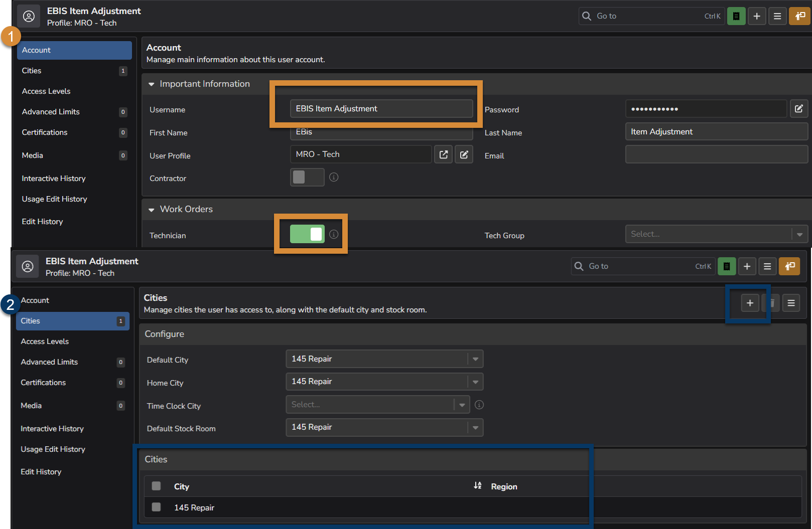This screenshot has width=812, height=529.
Task: Click the info icon beside Time Clock City
Action: pos(479,405)
